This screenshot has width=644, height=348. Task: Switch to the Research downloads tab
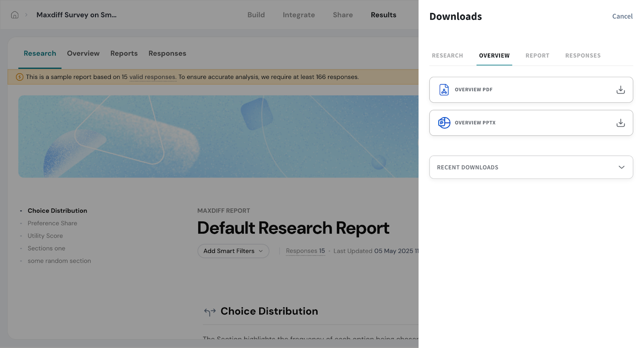click(447, 56)
